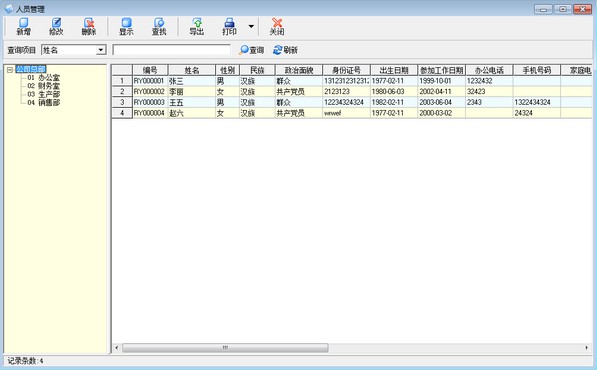Screen dimensions: 597x370
Task: Click the 手机号码 column header
Action: point(537,70)
